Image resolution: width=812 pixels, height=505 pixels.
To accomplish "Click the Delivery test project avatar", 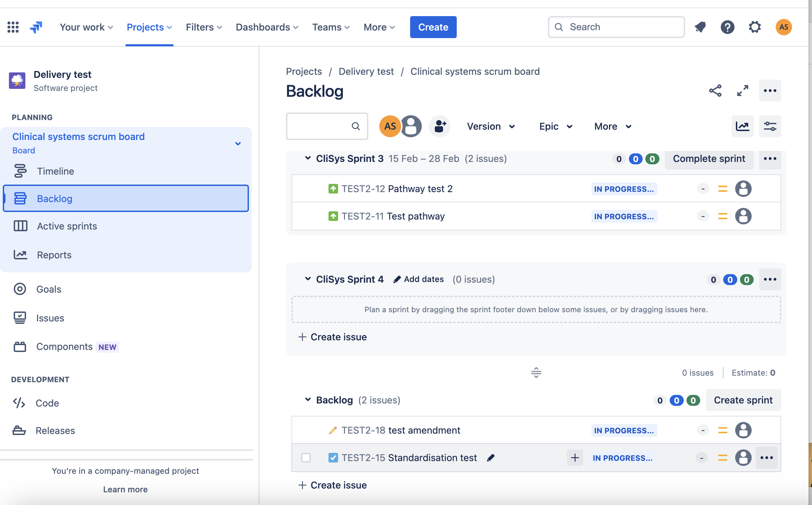I will (17, 81).
